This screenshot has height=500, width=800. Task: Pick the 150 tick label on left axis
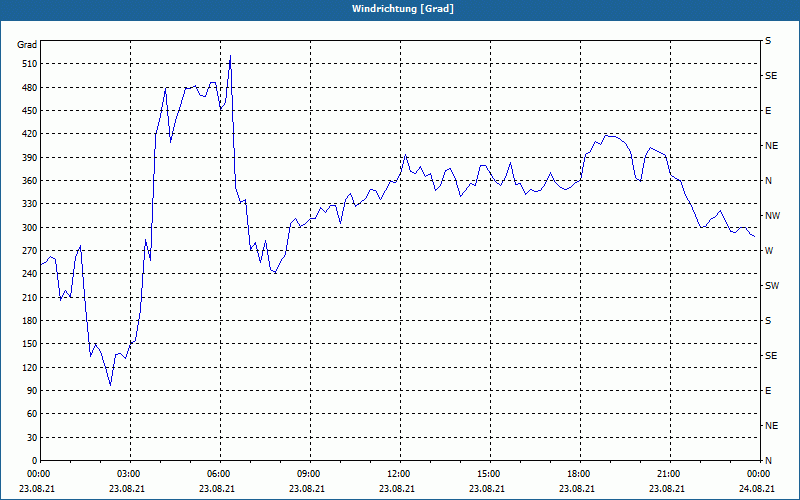[30, 344]
